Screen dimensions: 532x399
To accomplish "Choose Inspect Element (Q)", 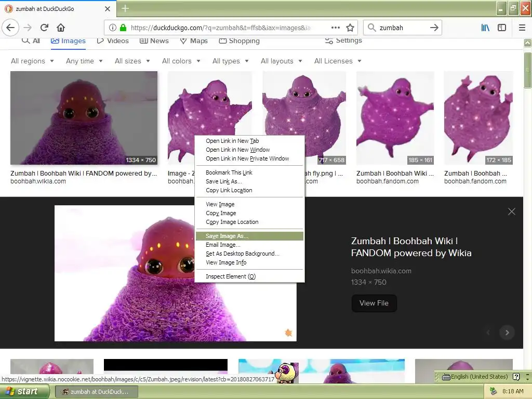I will pyautogui.click(x=250, y=276).
